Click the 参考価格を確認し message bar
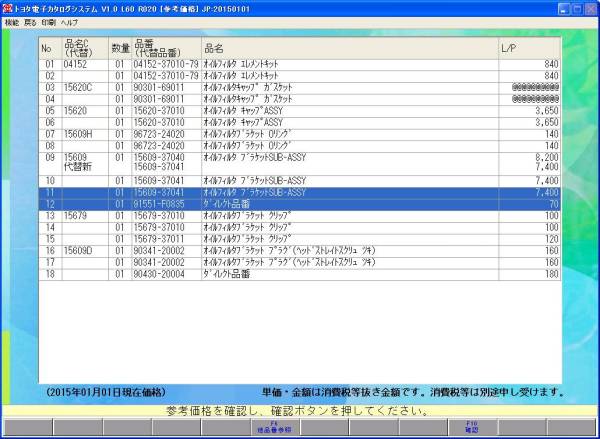This screenshot has height=439, width=600. pos(300,411)
